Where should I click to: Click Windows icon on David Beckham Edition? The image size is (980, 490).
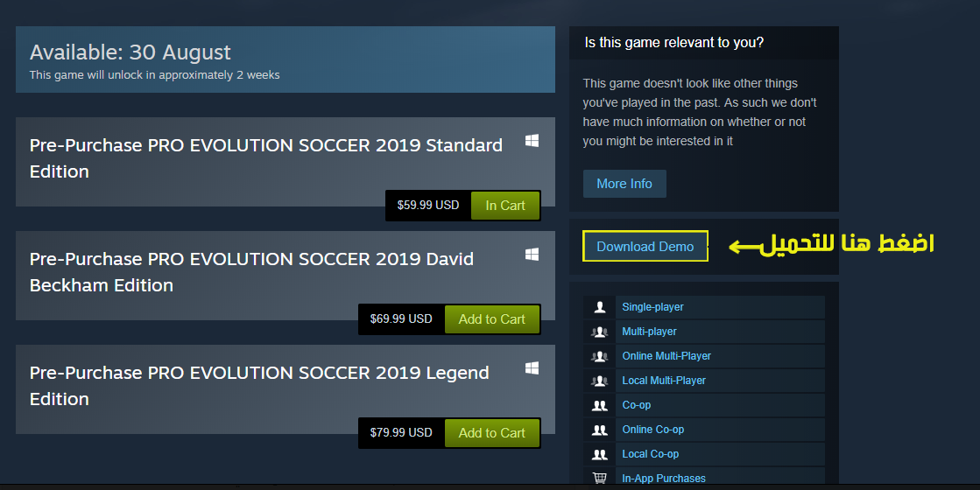point(532,255)
